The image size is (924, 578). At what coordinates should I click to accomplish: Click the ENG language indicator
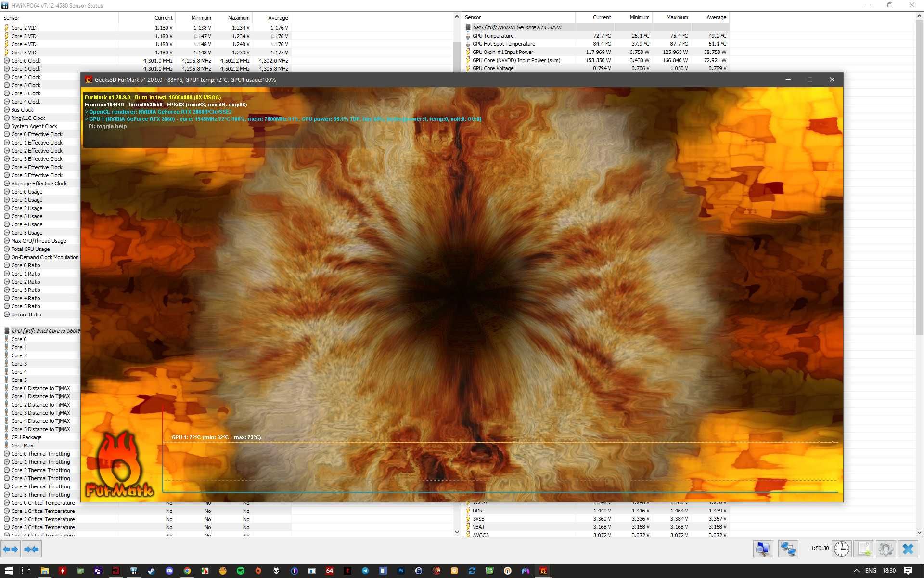pyautogui.click(x=871, y=571)
